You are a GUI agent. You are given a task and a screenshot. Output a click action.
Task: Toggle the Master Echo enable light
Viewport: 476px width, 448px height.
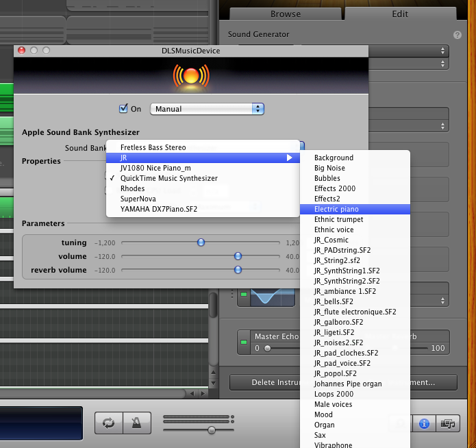[x=243, y=343]
